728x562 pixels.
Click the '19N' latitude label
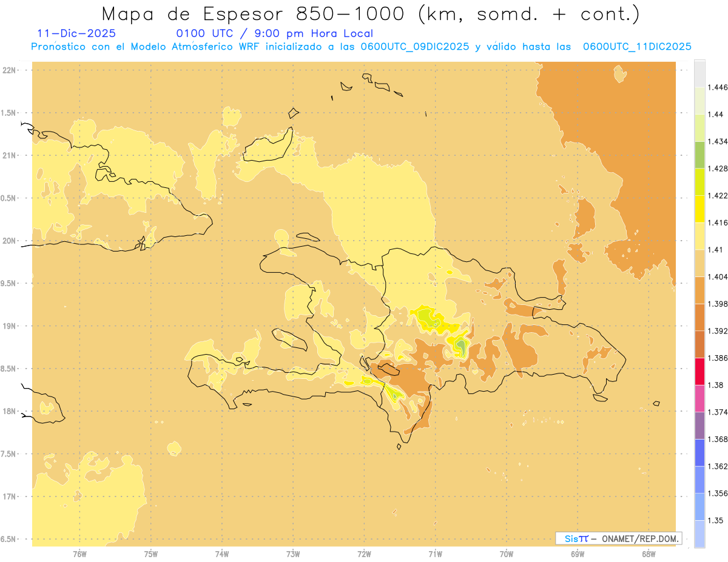[10, 326]
